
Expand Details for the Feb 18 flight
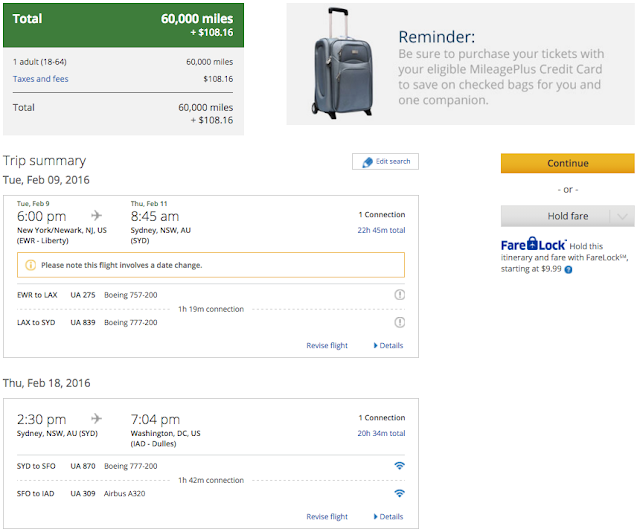388,517
